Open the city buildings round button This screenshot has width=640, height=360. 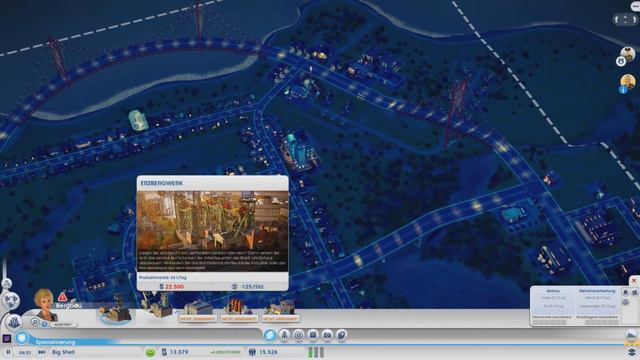[x=13, y=322]
